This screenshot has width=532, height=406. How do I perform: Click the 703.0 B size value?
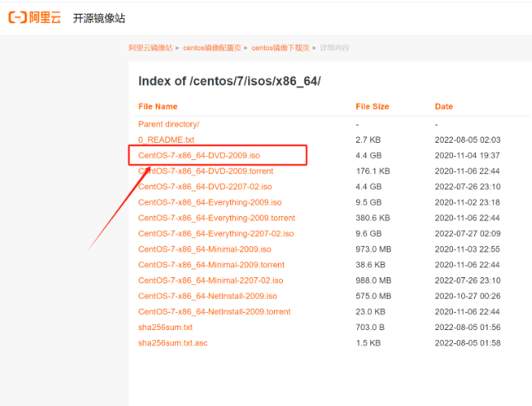coord(370,328)
